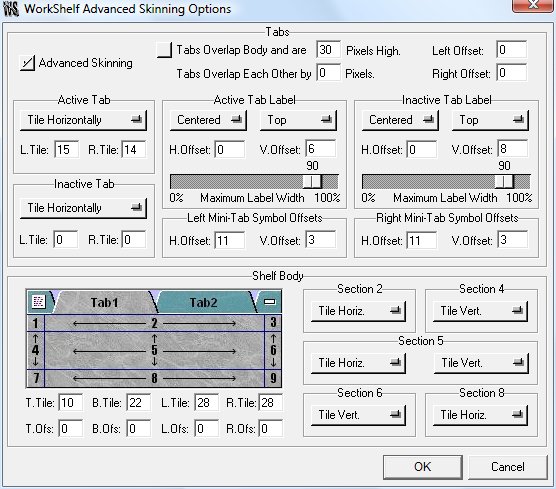Click the WorkShelf icon in the title bar
Image resolution: width=556 pixels, height=489 pixels.
[11, 9]
